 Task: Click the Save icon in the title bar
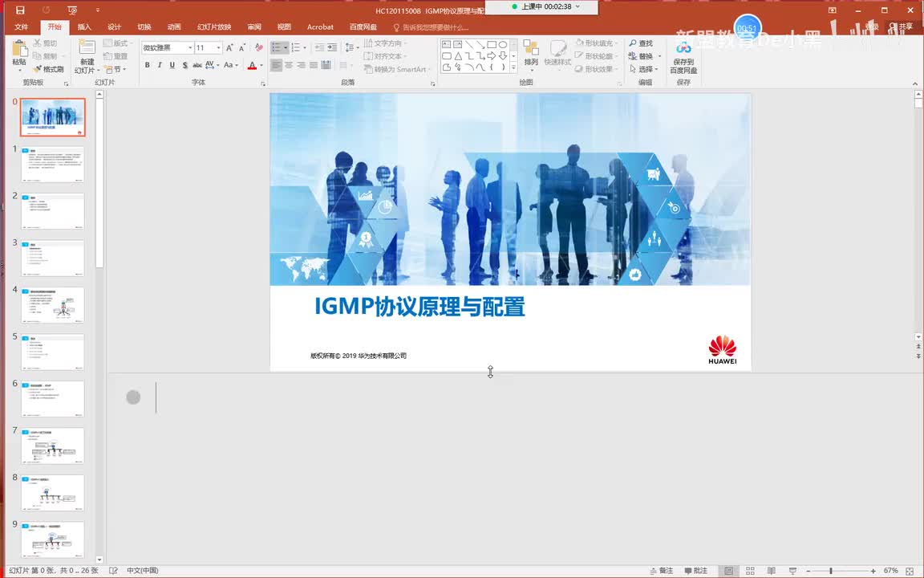20,10
